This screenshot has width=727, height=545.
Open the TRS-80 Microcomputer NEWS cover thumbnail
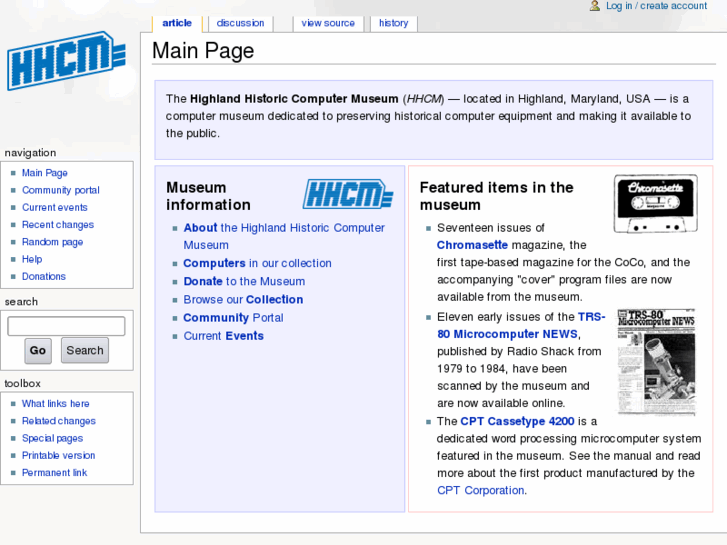point(656,361)
